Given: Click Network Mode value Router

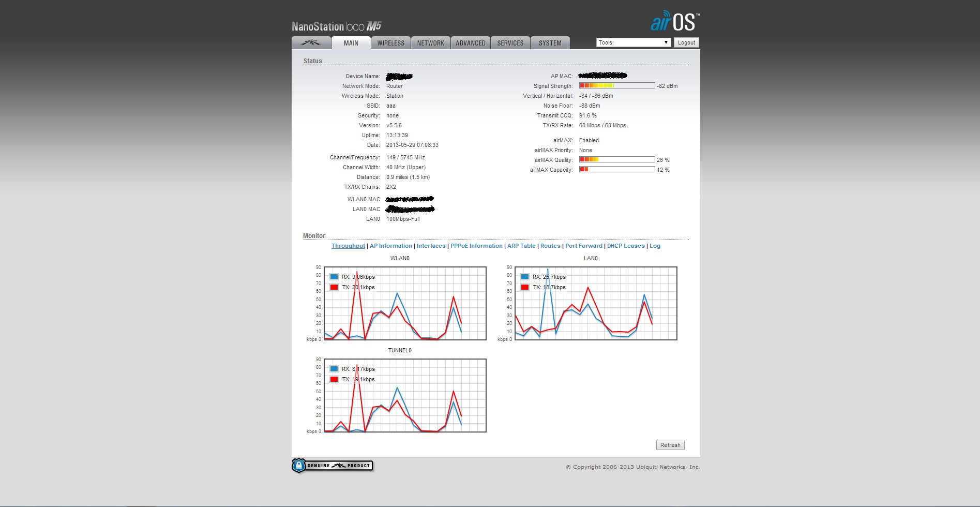Looking at the screenshot, I should (x=395, y=86).
